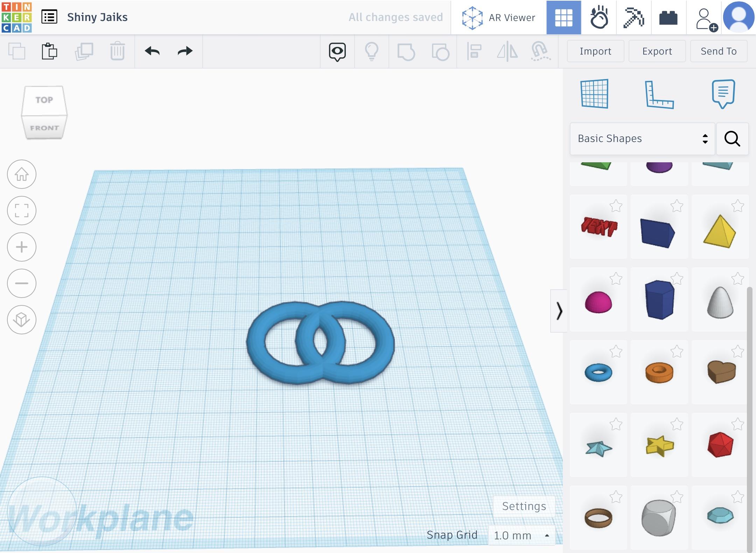Select the red Icosahedron shape
Viewport: 756px width, 553px height.
[720, 445]
